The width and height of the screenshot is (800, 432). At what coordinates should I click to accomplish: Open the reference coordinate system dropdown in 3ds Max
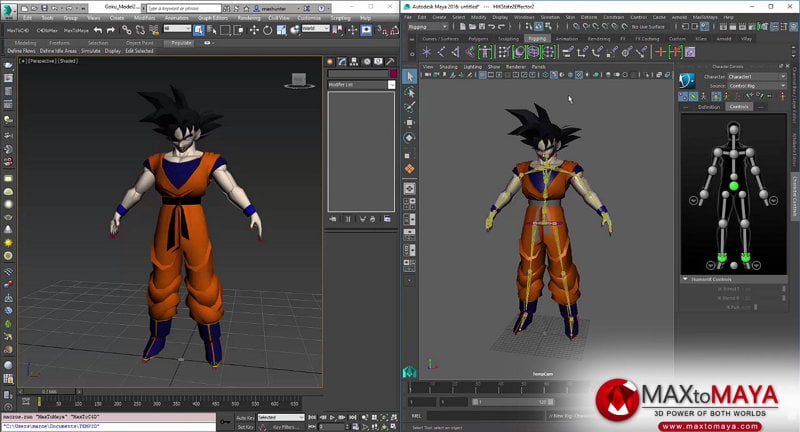click(315, 29)
